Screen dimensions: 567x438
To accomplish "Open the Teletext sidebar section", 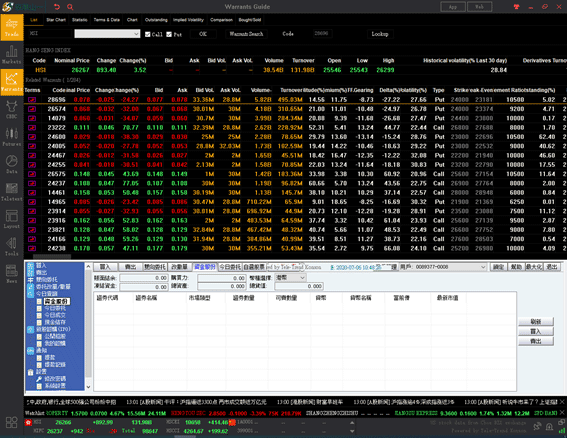I will pyautogui.click(x=12, y=192).
